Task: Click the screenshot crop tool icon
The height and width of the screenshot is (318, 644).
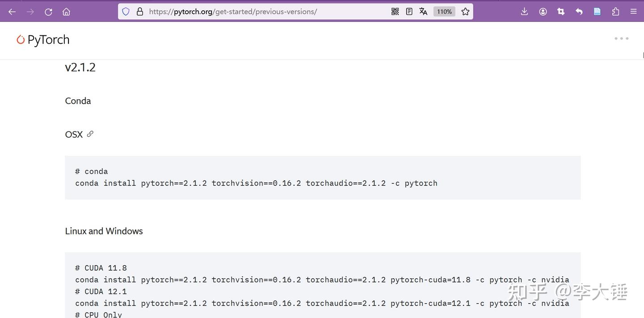Action: (561, 12)
